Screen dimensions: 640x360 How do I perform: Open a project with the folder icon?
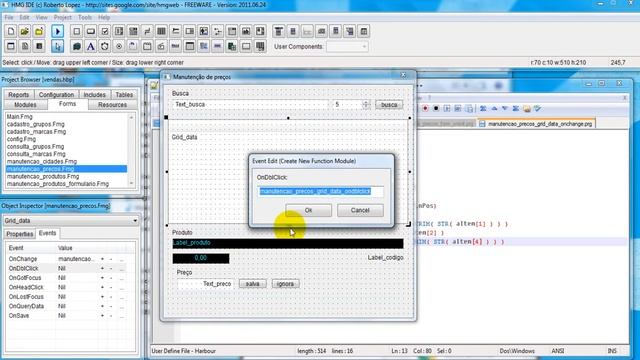(25, 31)
